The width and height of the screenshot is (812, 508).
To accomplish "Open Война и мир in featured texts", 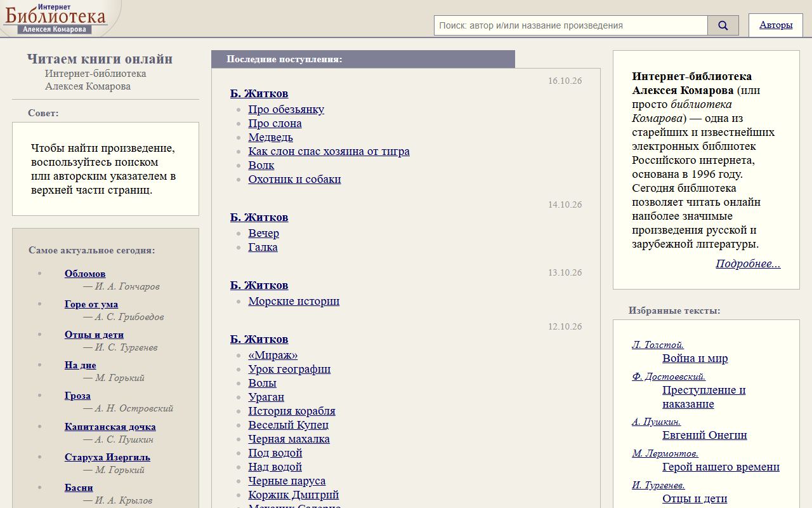I will [695, 358].
